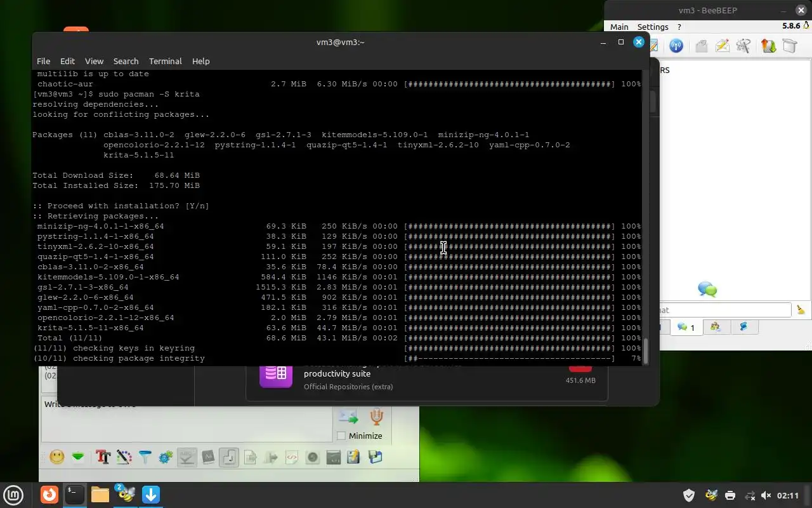Screen dimensions: 812x508
Task: Click the search field in BeeBEEP panel
Action: [x=725, y=310]
